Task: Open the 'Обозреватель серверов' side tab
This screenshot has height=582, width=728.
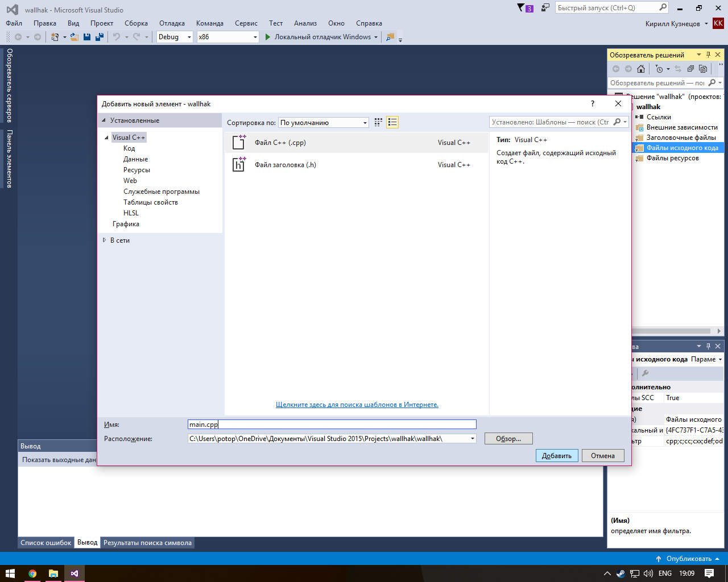Action: coord(9,85)
